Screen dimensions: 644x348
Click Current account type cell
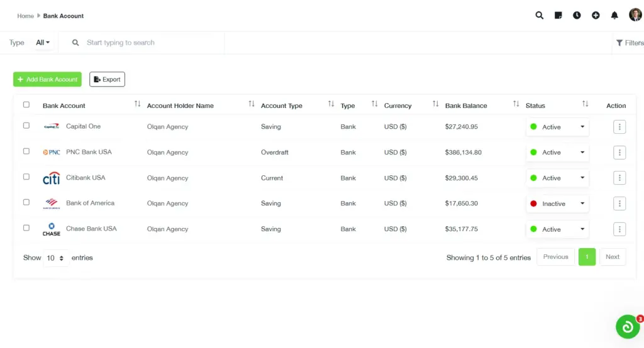(x=272, y=178)
